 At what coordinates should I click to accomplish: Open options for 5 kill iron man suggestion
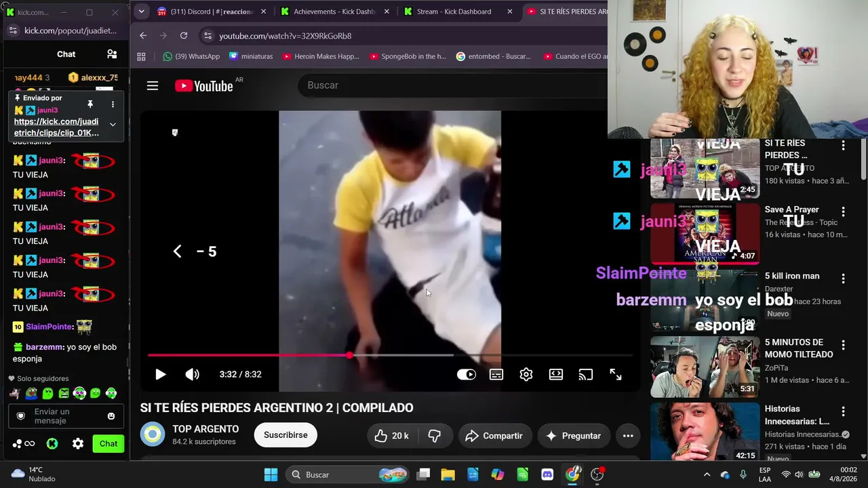click(x=843, y=279)
